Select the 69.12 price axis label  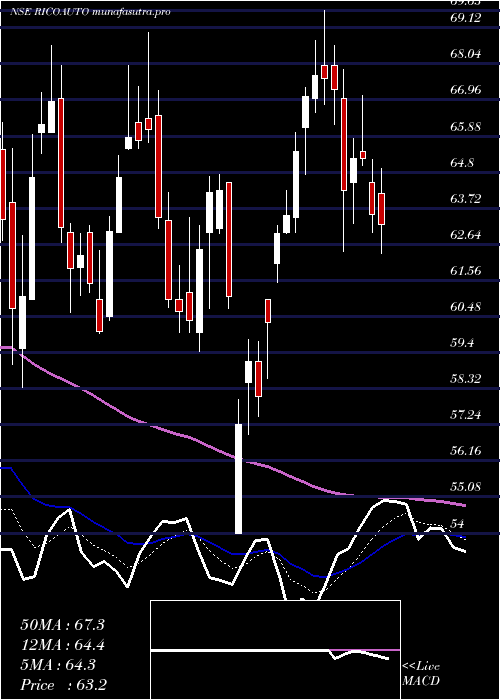(466, 18)
